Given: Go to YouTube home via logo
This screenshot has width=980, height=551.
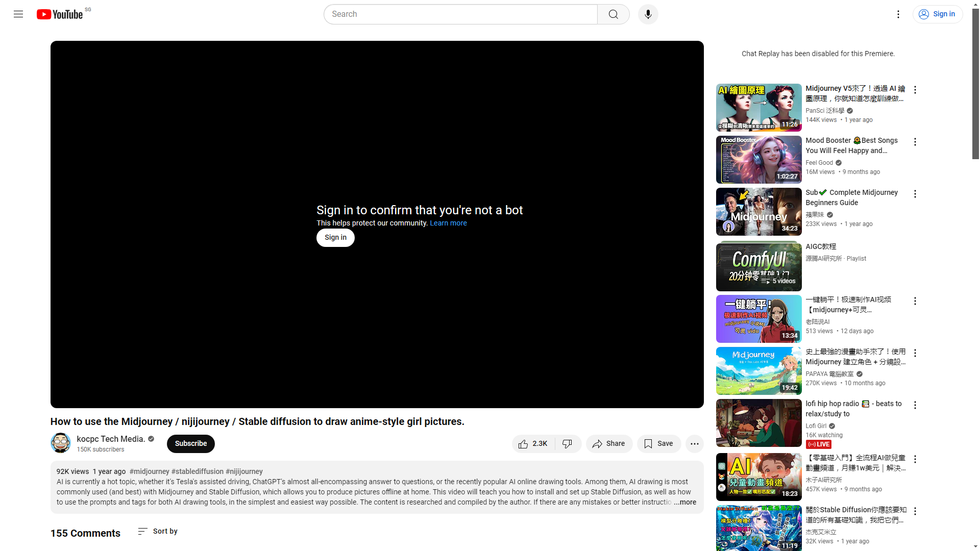Looking at the screenshot, I should point(60,14).
